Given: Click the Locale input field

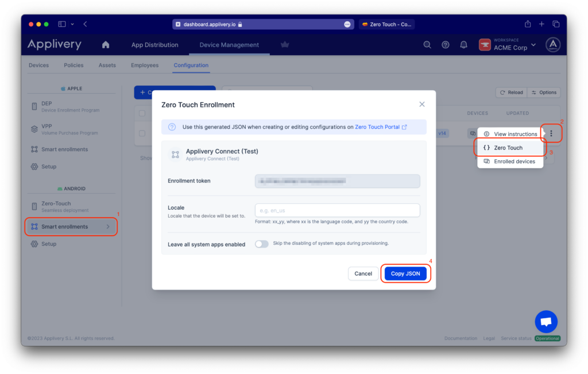Looking at the screenshot, I should click(337, 210).
